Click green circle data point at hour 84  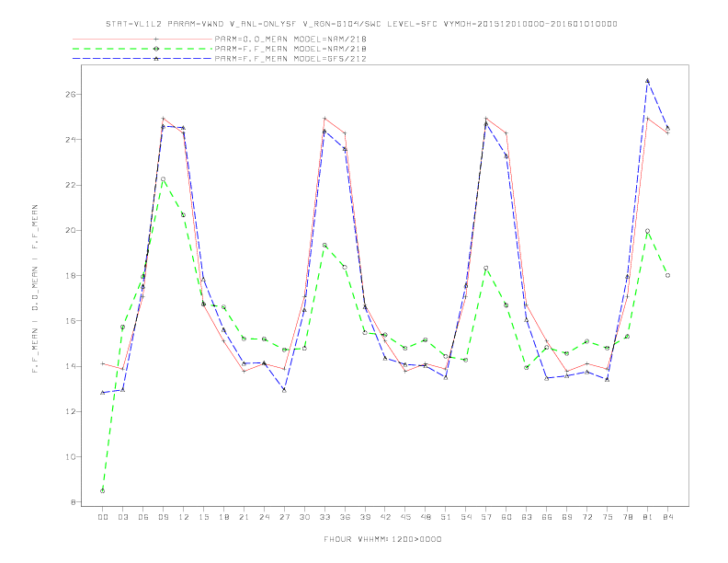[x=668, y=275]
